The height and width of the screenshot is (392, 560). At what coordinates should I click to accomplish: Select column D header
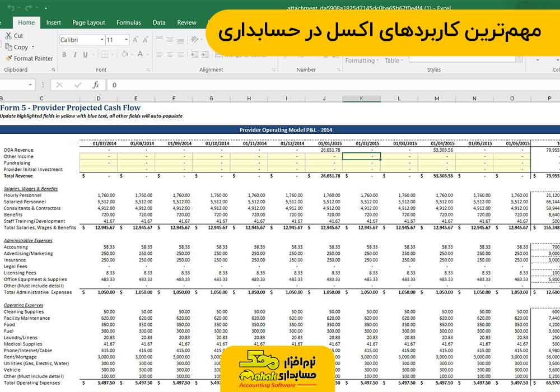tap(99, 98)
